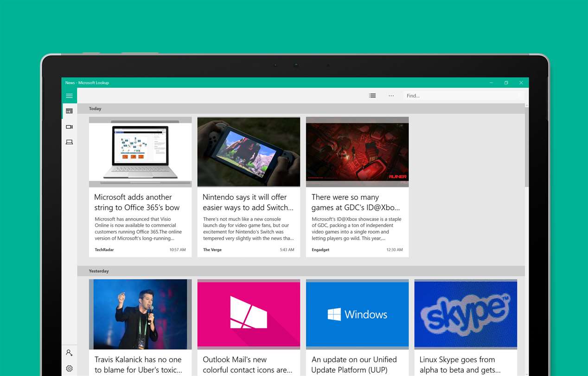Image resolution: width=588 pixels, height=376 pixels.
Task: Restore down the Microsoft Lookup window
Action: click(x=506, y=83)
